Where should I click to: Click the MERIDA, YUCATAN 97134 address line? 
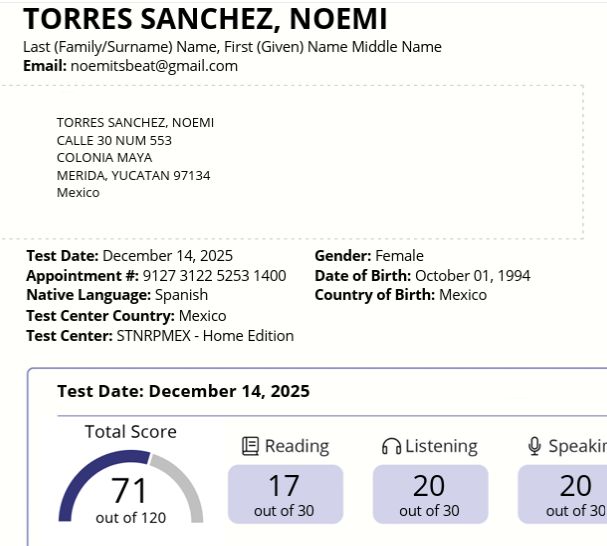click(x=133, y=175)
